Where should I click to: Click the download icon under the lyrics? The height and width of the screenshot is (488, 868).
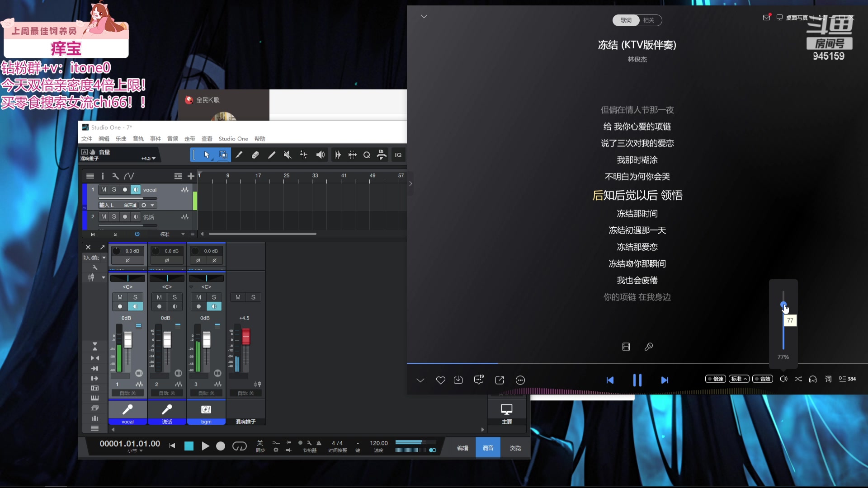click(458, 380)
